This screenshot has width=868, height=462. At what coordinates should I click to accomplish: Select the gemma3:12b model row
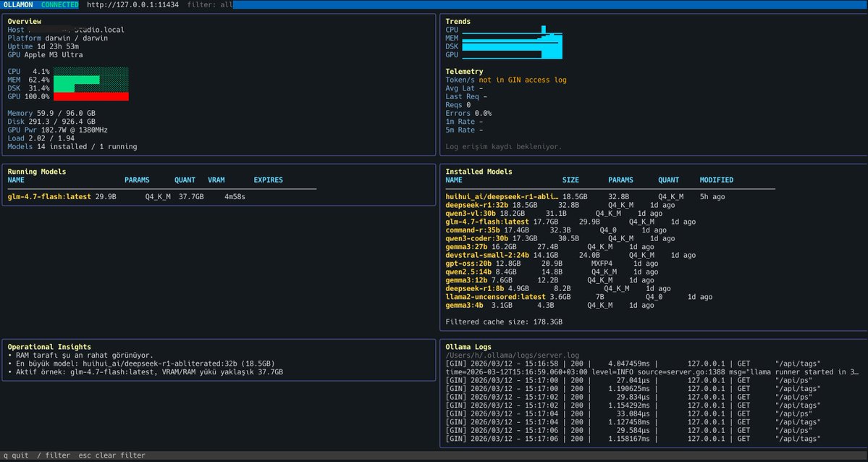(549, 280)
